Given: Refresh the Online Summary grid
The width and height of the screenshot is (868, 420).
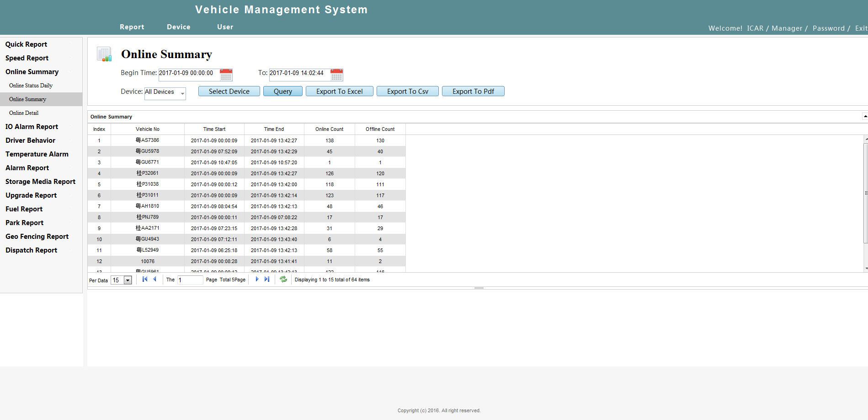Looking at the screenshot, I should pos(283,280).
